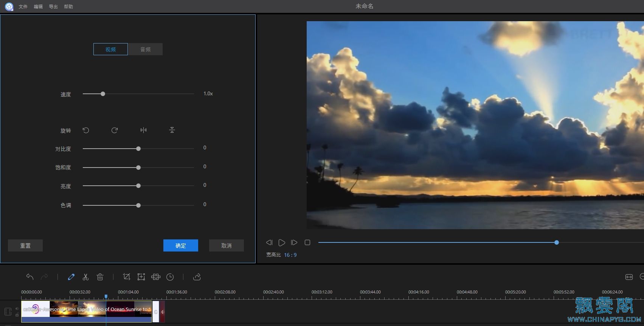Select the small white clip on timeline
Screen dimensions: 644x326
click(156, 311)
